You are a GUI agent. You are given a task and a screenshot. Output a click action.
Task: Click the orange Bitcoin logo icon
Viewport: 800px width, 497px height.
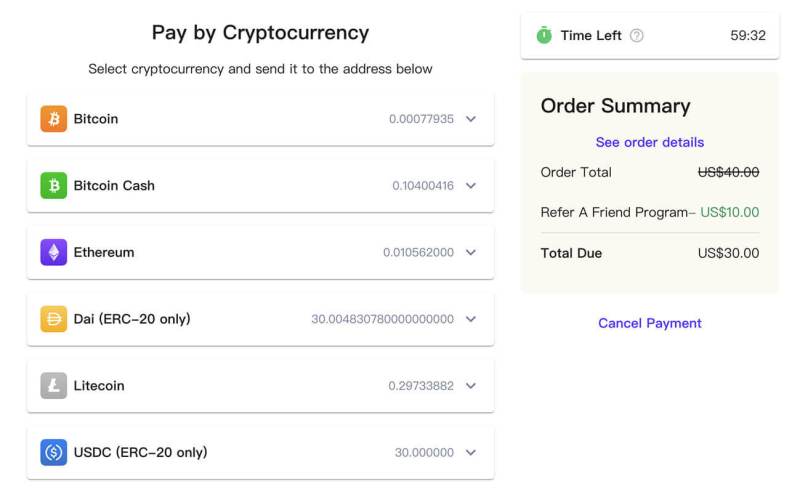[54, 119]
